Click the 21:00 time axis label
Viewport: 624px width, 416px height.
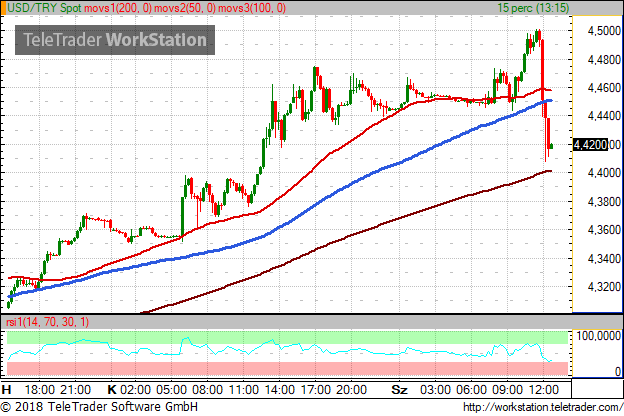[x=76, y=389]
